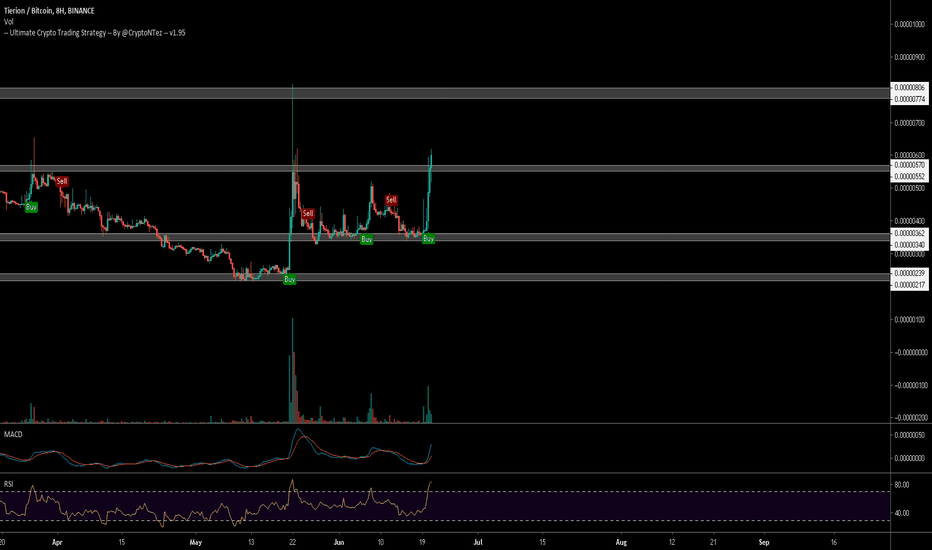This screenshot has width=932, height=550.
Task: Click the 22 date axis label
Action: tap(292, 542)
